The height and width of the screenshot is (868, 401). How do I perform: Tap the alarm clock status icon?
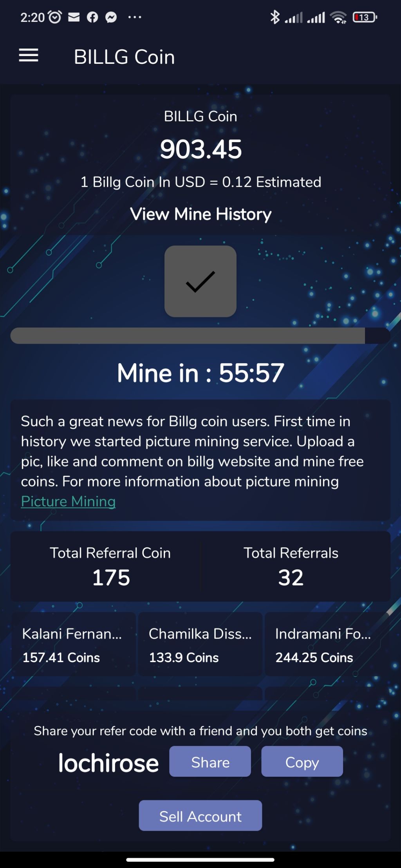55,17
